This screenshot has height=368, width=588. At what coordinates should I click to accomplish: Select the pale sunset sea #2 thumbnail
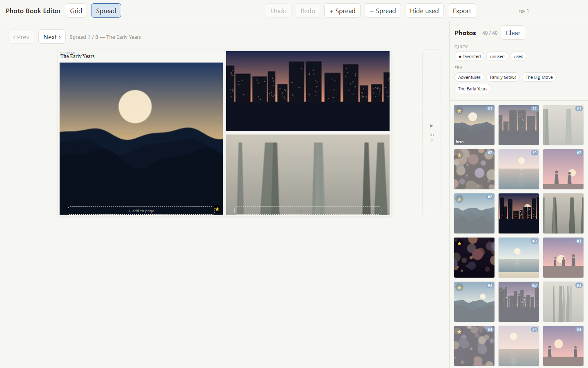coord(519,169)
